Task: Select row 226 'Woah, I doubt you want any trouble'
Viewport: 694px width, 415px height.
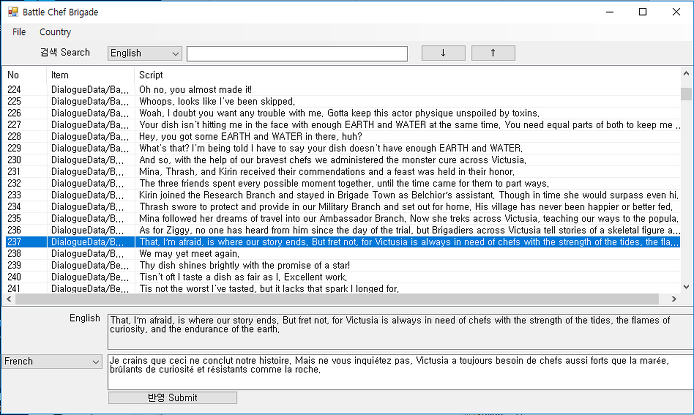Action: point(342,113)
